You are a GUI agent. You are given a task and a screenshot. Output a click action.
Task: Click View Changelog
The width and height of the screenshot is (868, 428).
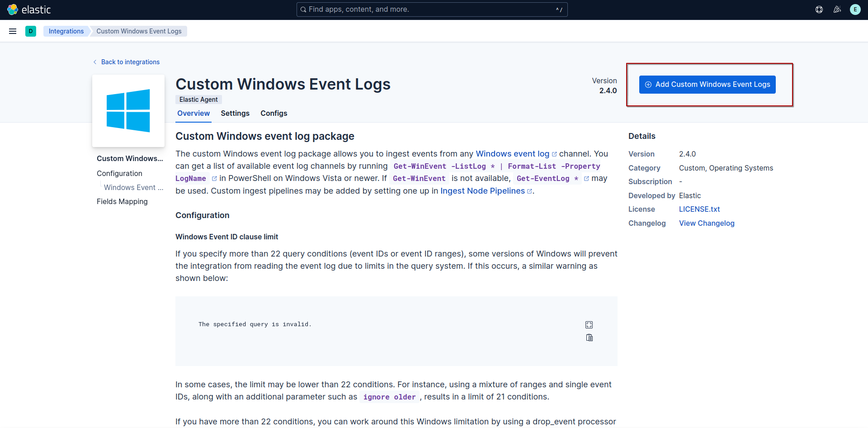point(707,224)
